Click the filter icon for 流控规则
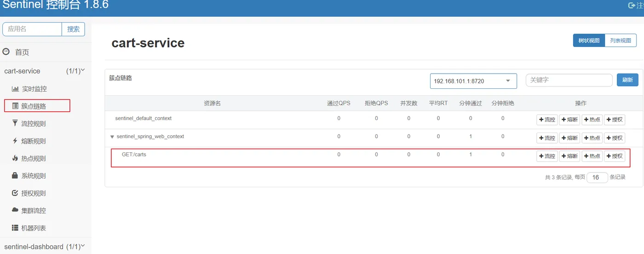 click(15, 123)
